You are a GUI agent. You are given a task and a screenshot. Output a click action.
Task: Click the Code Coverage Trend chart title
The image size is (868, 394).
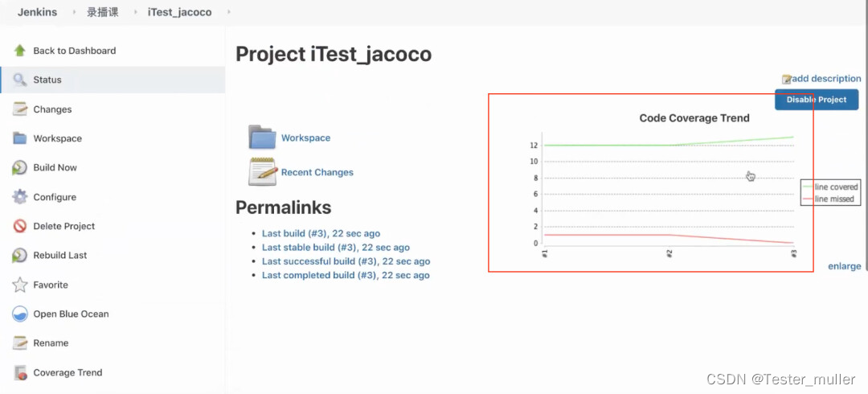[x=694, y=118]
